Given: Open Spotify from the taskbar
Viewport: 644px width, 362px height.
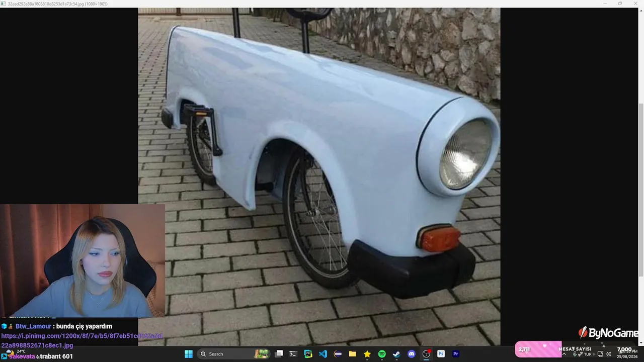Looking at the screenshot, I should pos(382,354).
